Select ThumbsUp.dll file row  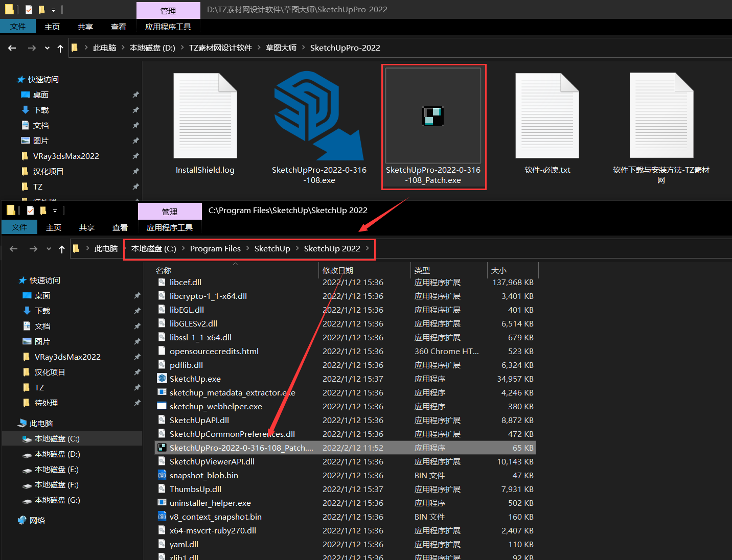click(345, 489)
